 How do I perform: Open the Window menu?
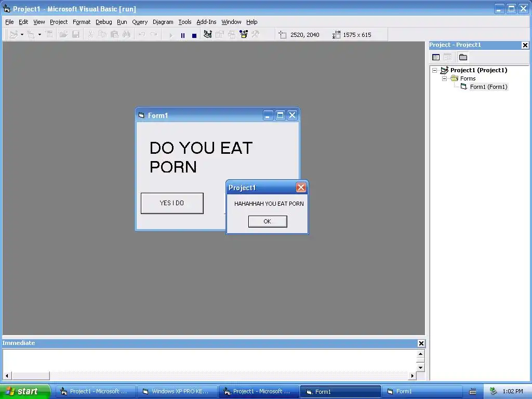tap(231, 22)
